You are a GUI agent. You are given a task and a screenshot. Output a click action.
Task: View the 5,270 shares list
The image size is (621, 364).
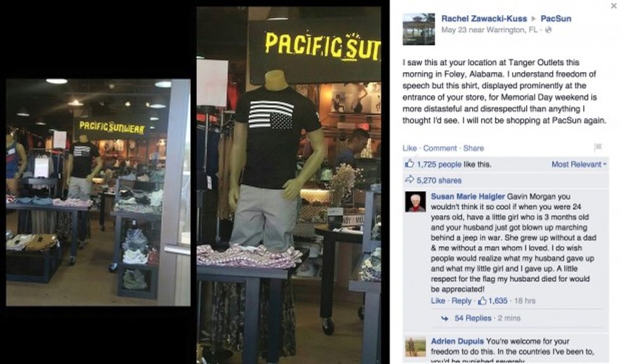pos(439,180)
